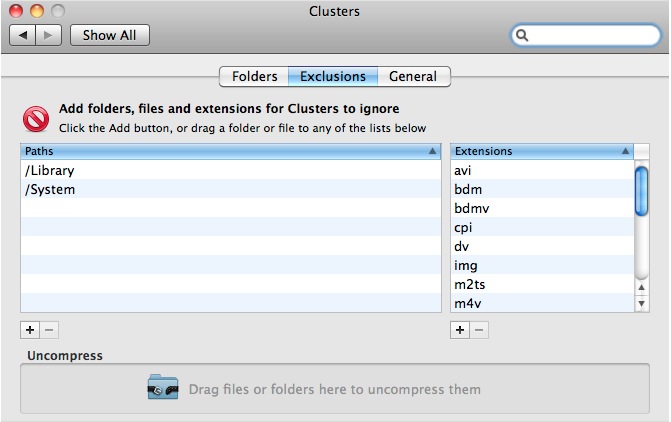The width and height of the screenshot is (671, 422).
Task: Select the /Library path row
Action: click(x=231, y=170)
